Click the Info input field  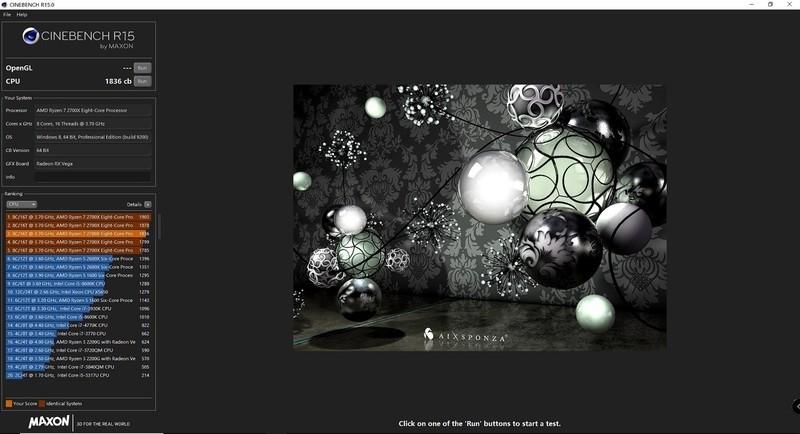93,177
